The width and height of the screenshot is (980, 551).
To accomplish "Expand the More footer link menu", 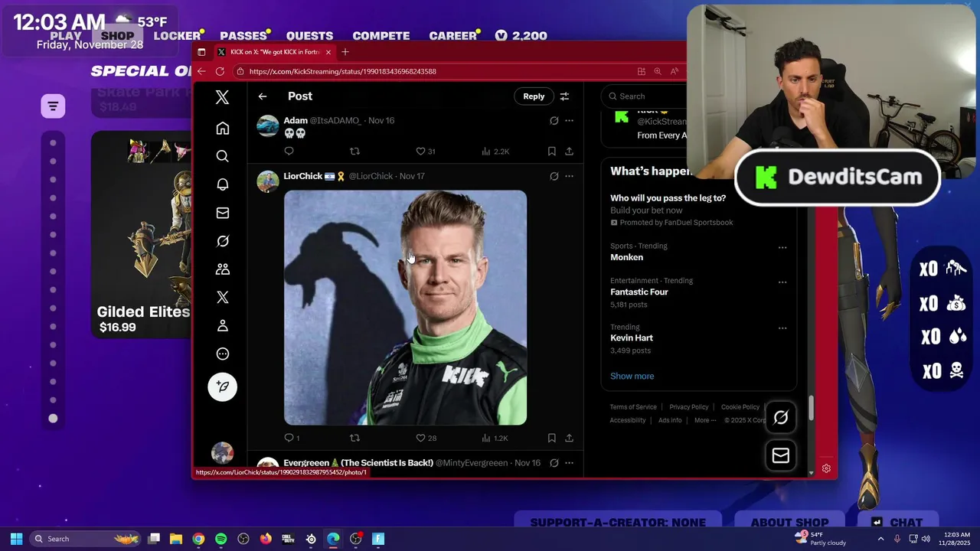I will coord(705,420).
